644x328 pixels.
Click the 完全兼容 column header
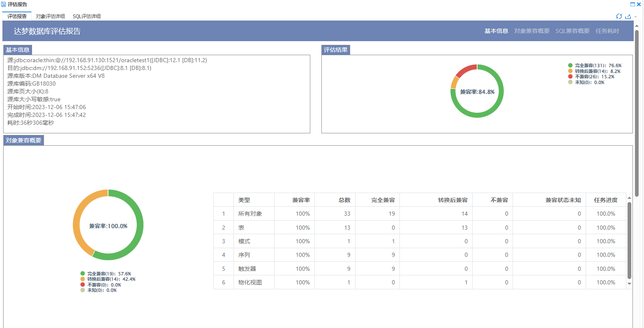(x=377, y=200)
